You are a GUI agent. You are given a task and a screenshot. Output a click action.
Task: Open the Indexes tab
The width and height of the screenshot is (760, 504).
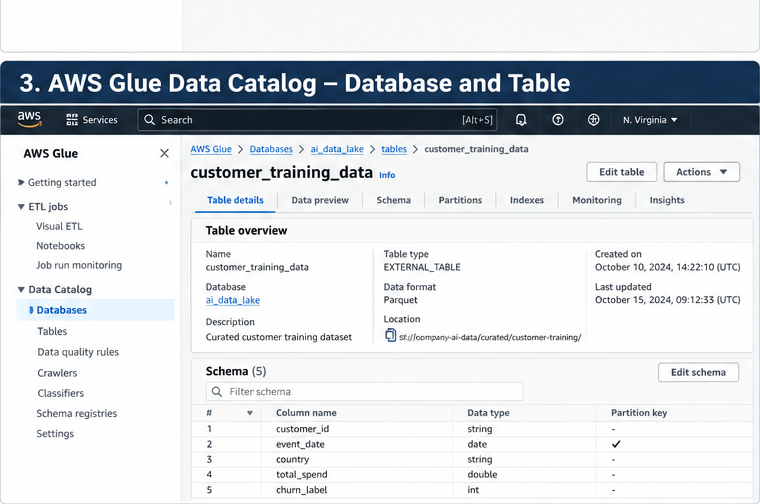527,200
